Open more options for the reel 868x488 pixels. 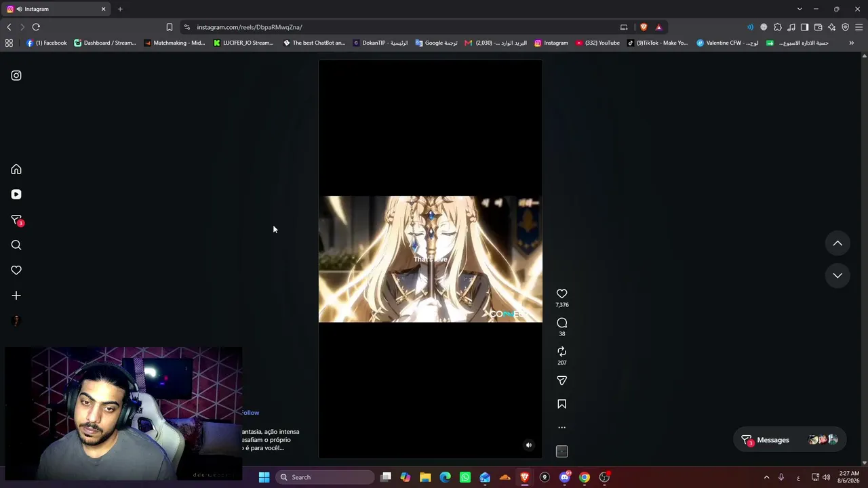point(561,428)
